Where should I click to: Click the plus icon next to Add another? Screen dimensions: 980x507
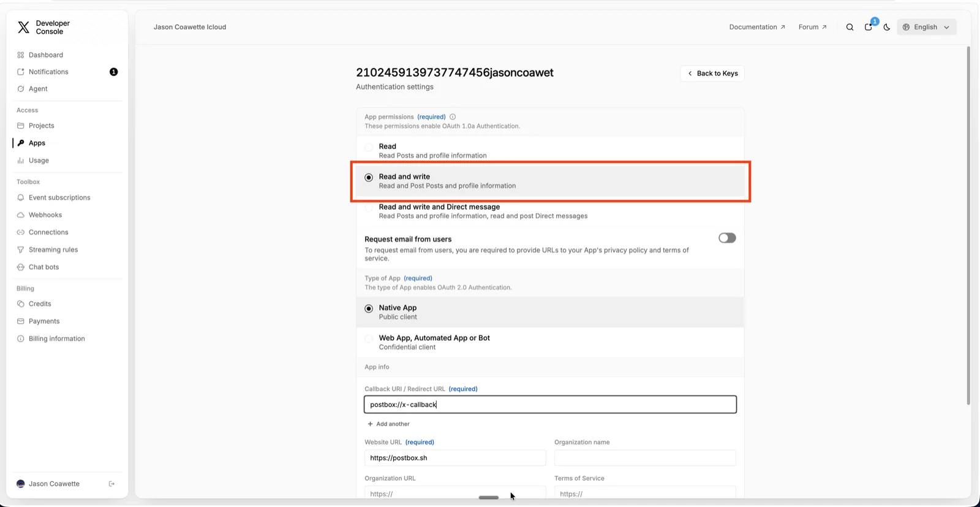click(370, 424)
